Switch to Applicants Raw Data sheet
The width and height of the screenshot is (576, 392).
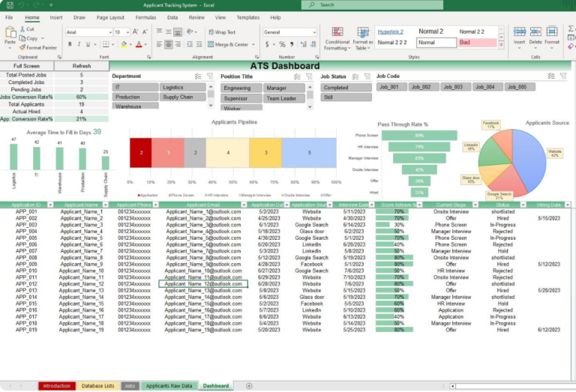pos(169,386)
